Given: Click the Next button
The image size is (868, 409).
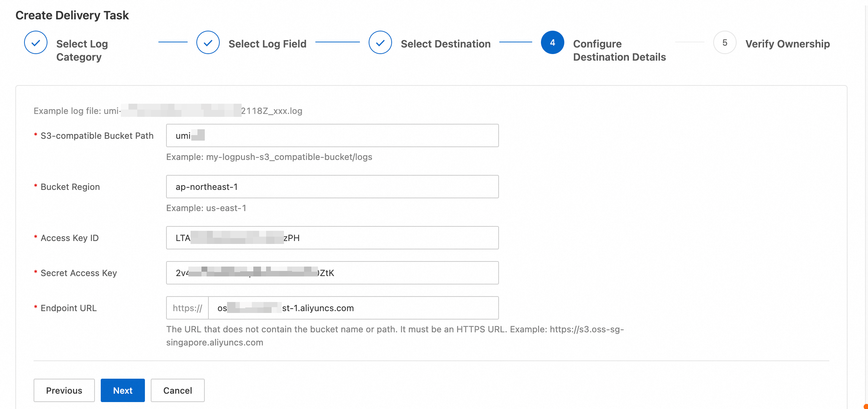Looking at the screenshot, I should (123, 390).
